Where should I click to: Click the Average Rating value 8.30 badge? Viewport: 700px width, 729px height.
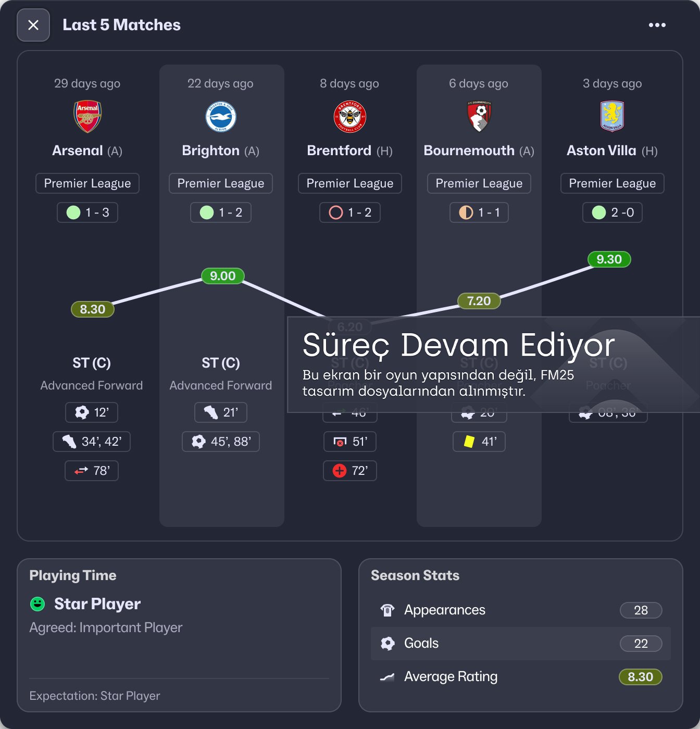tap(641, 677)
